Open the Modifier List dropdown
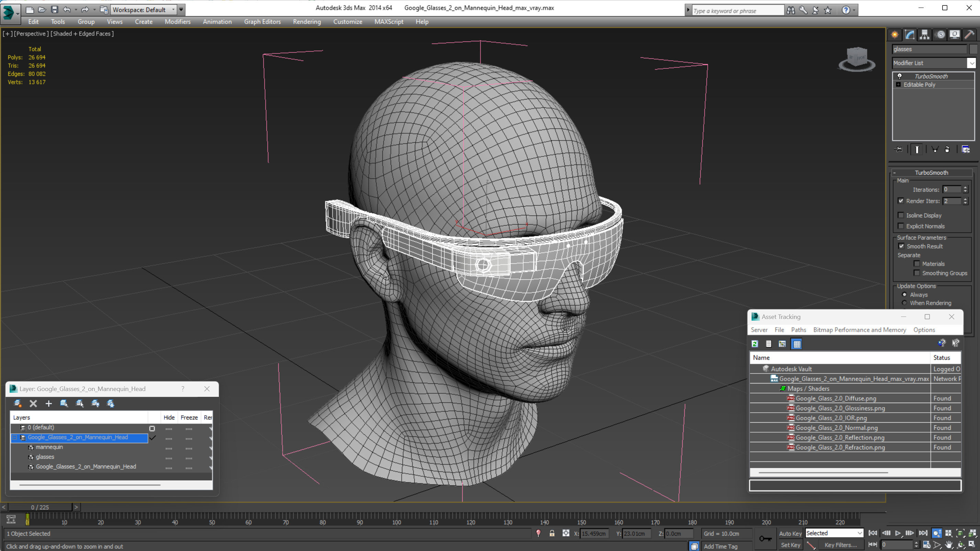The width and height of the screenshot is (980, 551). 971,63
